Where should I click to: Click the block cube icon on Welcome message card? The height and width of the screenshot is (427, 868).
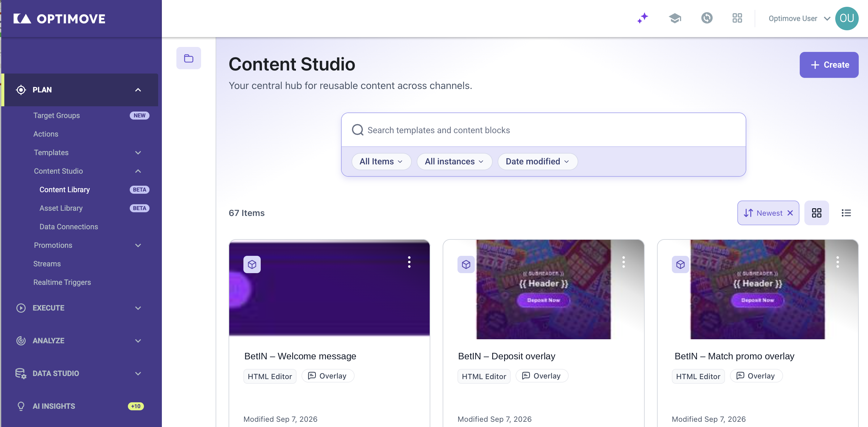coord(252,264)
